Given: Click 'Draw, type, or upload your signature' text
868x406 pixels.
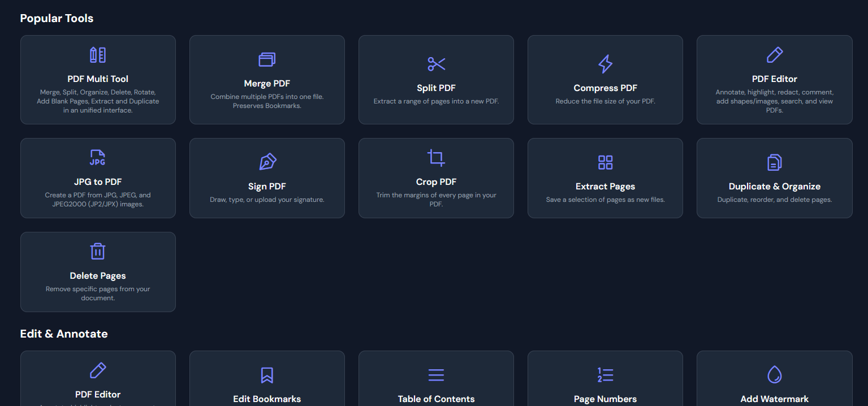Looking at the screenshot, I should pos(267,200).
